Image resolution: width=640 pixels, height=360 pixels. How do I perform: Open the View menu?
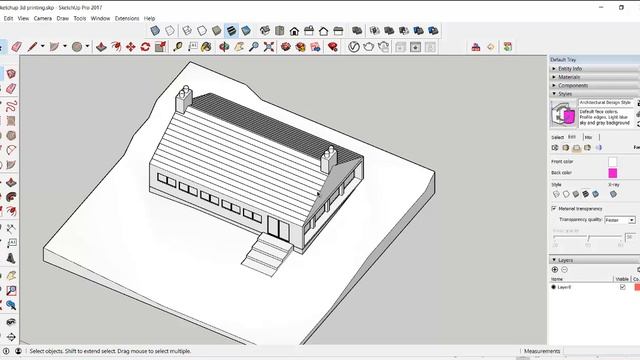pos(23,18)
